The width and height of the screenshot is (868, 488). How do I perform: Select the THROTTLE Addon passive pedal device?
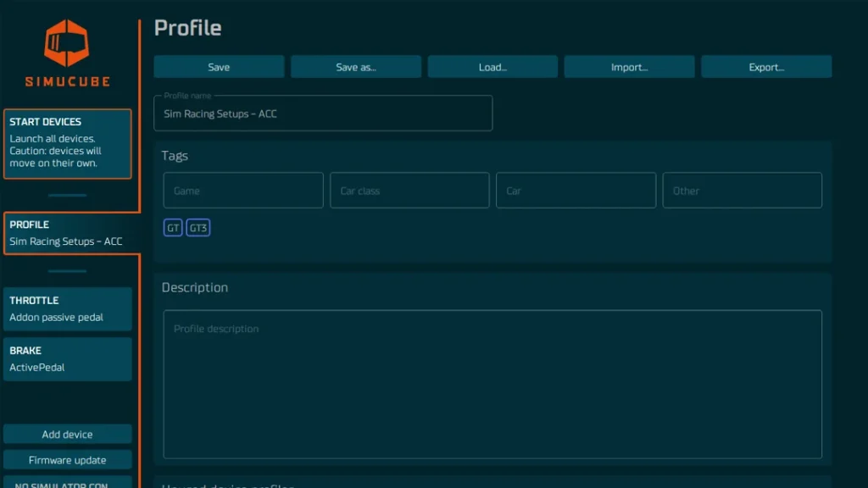(68, 308)
